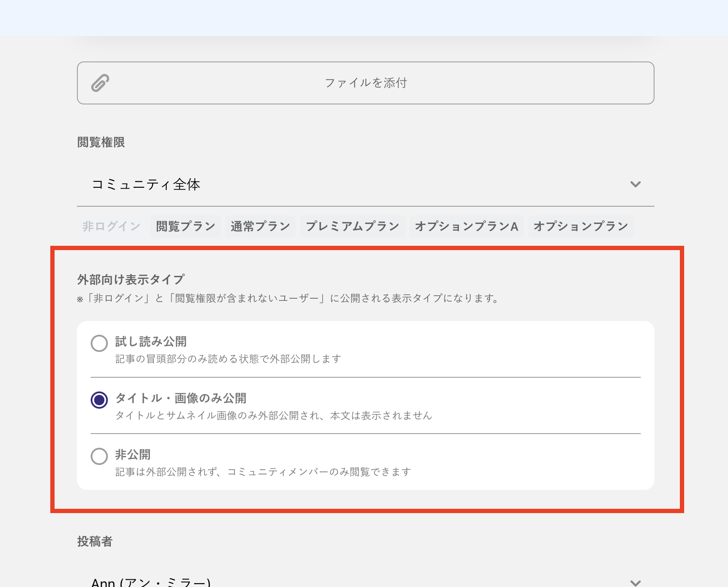
Task: Click the paperclip attachment icon
Action: [100, 83]
